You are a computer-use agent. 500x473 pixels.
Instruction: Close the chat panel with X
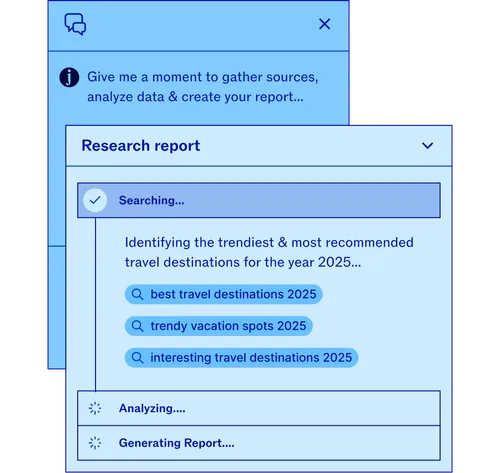pyautogui.click(x=324, y=24)
